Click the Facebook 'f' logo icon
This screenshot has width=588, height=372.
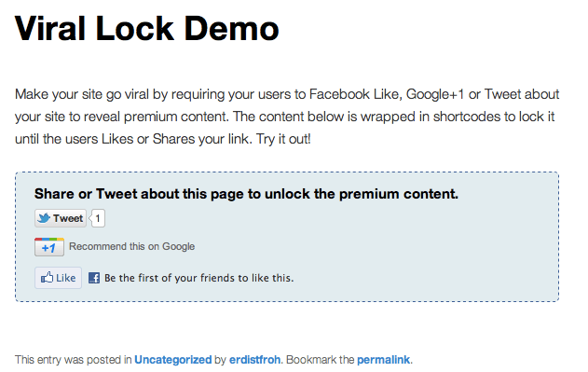(x=94, y=278)
